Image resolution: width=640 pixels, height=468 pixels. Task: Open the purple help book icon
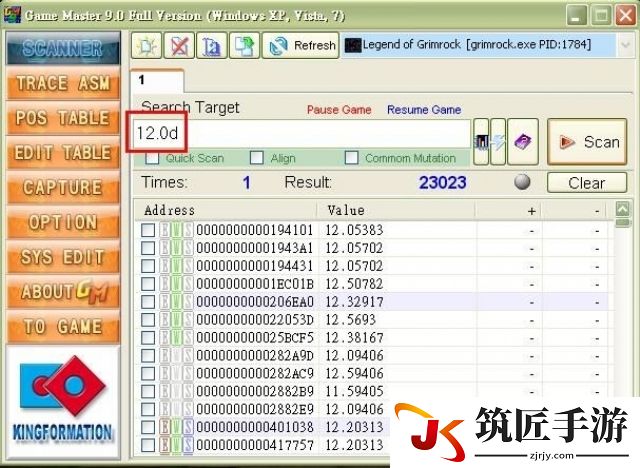pyautogui.click(x=523, y=142)
